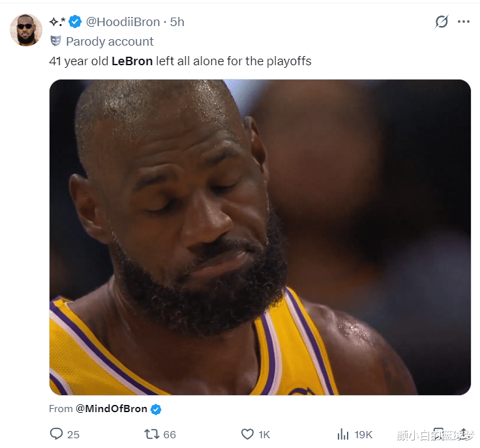Viewport: 480px width, 448px height.
Task: Click the bold LeBron word in the tweet
Action: pyautogui.click(x=132, y=61)
